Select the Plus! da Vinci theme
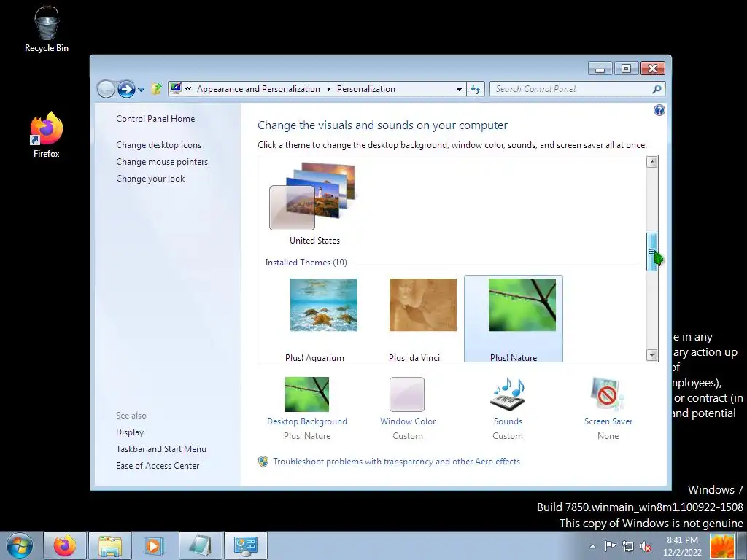The image size is (747, 560). coord(422,319)
